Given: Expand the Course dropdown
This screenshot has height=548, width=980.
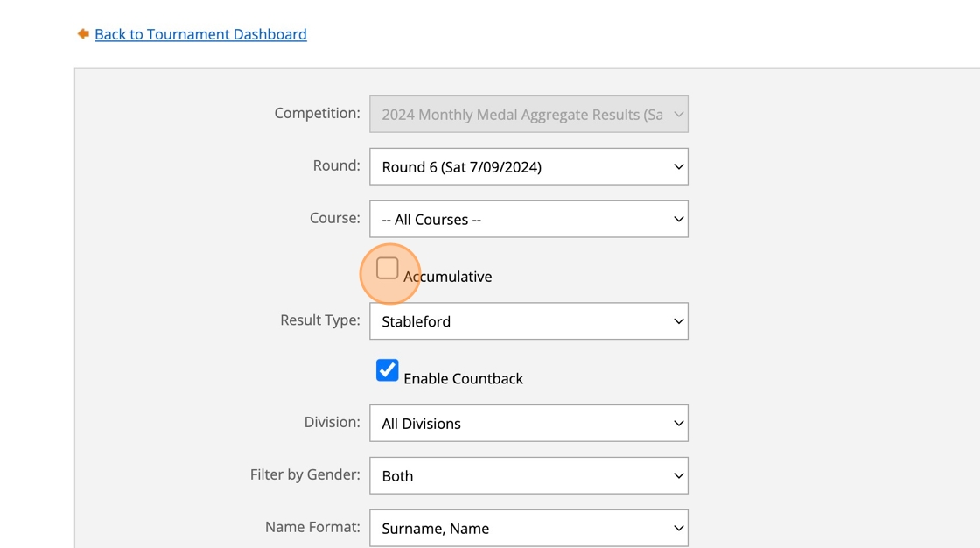Looking at the screenshot, I should click(x=528, y=219).
